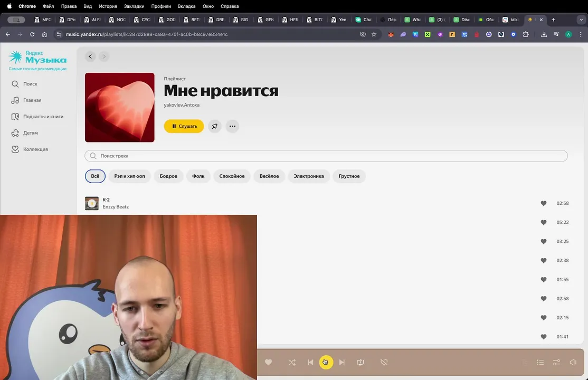Open yakovlev.Antoxa profile link

182,105
